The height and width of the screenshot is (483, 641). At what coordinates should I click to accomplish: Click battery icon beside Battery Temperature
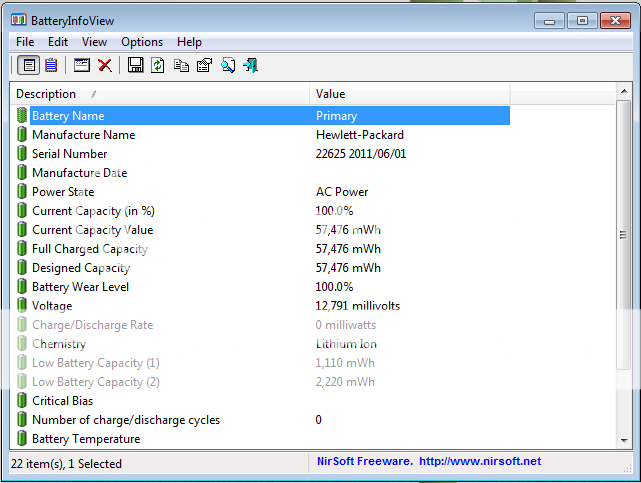coord(22,438)
